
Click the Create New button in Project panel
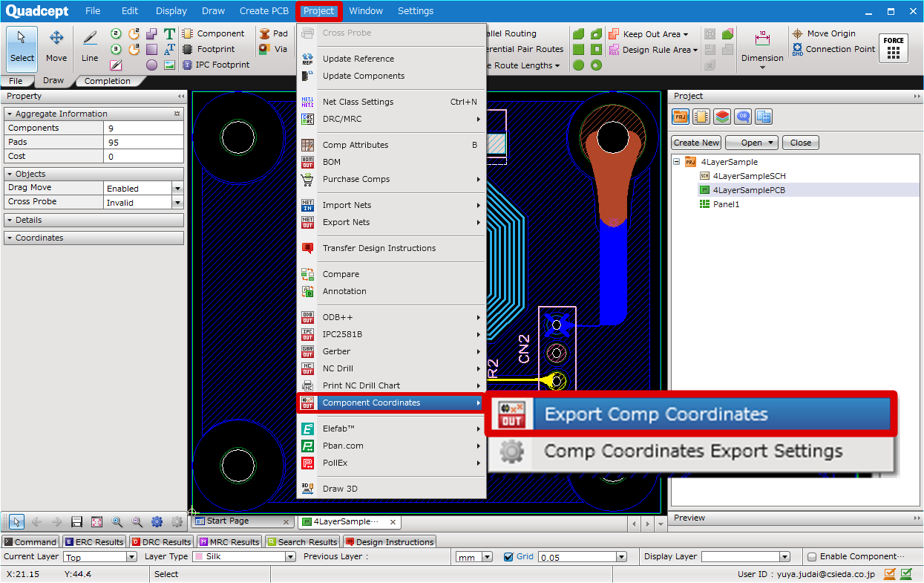coord(695,142)
